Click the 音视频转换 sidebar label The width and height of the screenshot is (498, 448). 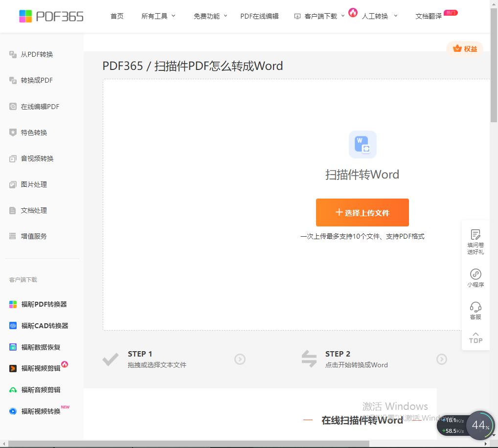click(x=37, y=158)
